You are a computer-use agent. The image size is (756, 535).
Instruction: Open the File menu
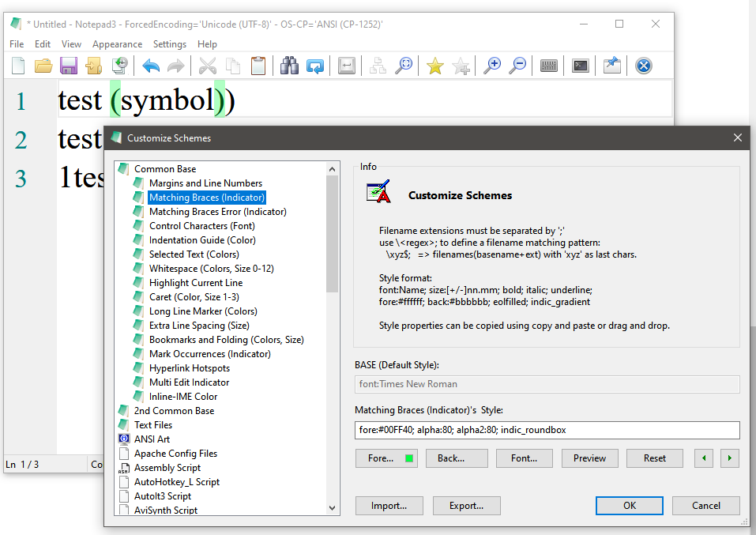[x=17, y=44]
